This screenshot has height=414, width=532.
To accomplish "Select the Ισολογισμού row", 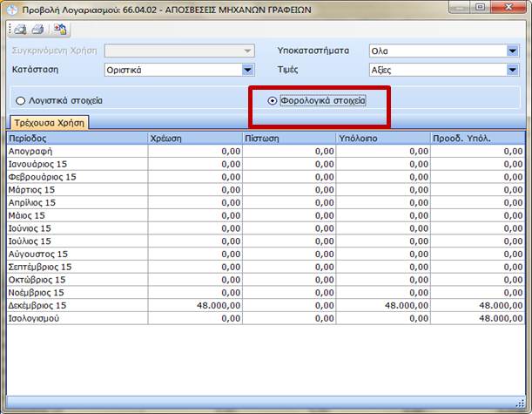I will [266, 318].
